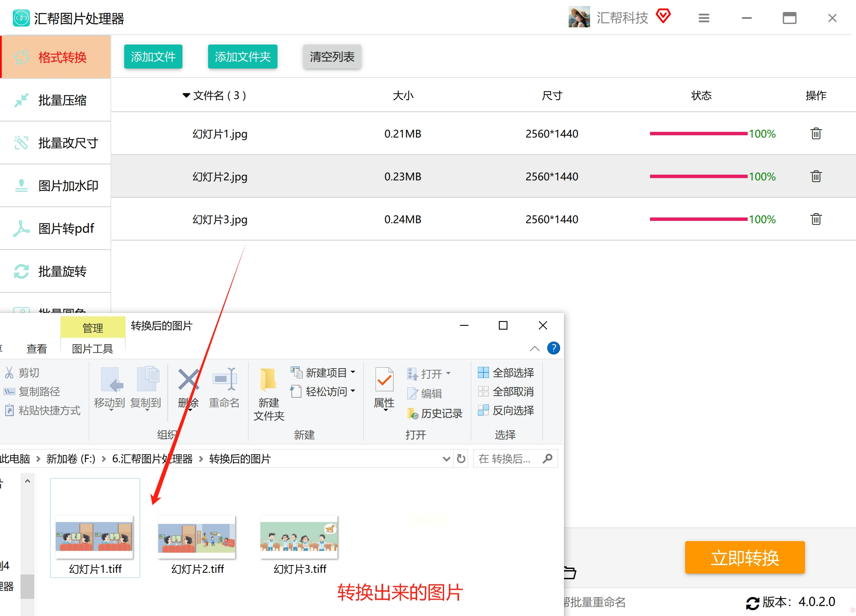Screen dimensions: 856x616
Task: Click the new folder (新建文件夹) icon
Action: pyautogui.click(x=268, y=379)
